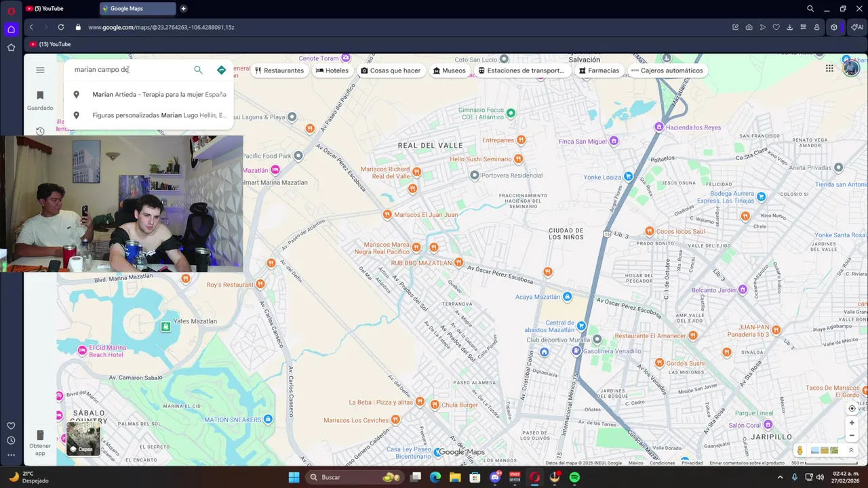Filter by Museos chip
Image resolution: width=868 pixels, height=488 pixels.
pos(450,70)
